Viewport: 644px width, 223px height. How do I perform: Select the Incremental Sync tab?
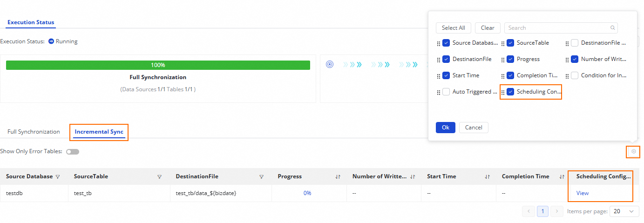[x=99, y=132]
